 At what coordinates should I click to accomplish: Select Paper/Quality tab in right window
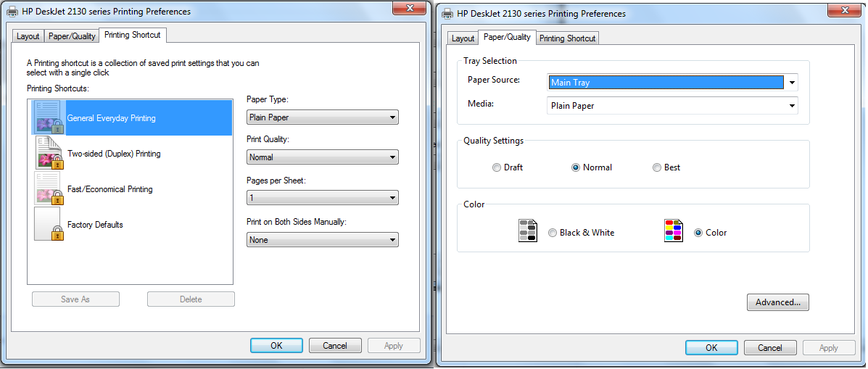507,37
